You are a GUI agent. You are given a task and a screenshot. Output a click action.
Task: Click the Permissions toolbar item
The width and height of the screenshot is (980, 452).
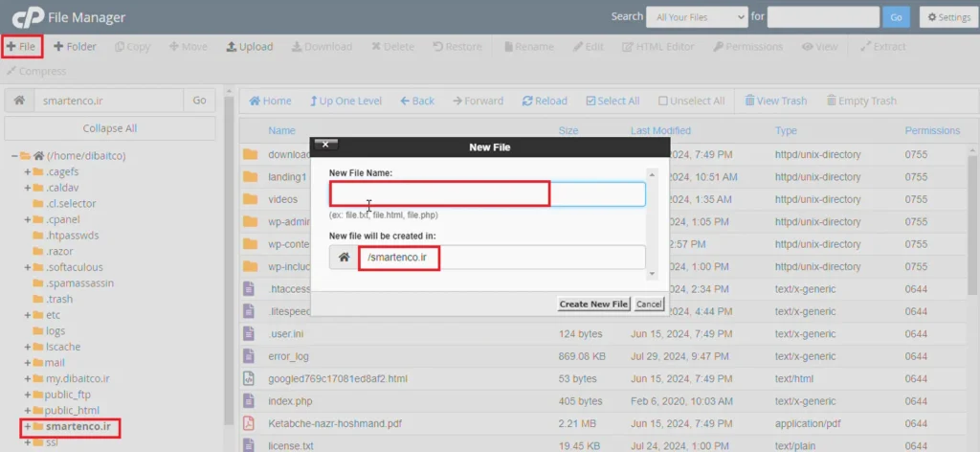point(748,46)
